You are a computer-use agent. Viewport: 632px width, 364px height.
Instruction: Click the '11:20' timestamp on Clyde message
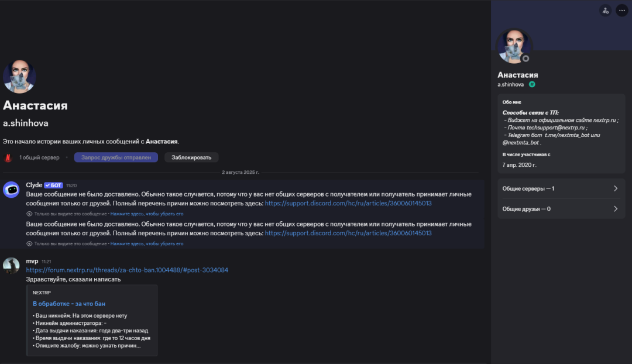[71, 186]
